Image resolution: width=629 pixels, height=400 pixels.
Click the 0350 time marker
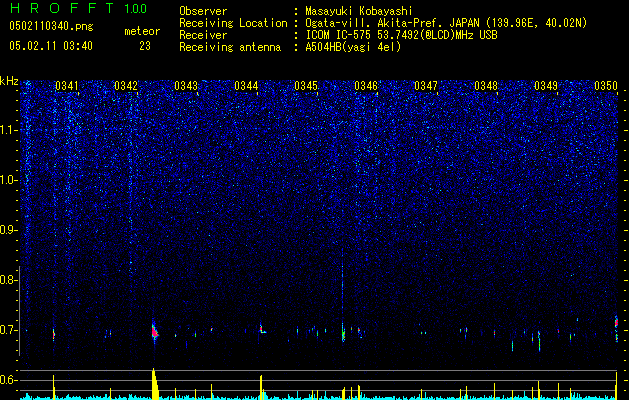[x=606, y=86]
